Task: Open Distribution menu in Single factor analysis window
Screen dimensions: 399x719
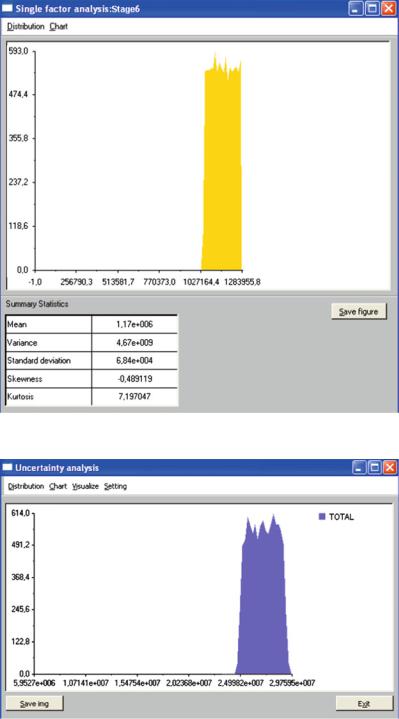Action: pos(26,27)
